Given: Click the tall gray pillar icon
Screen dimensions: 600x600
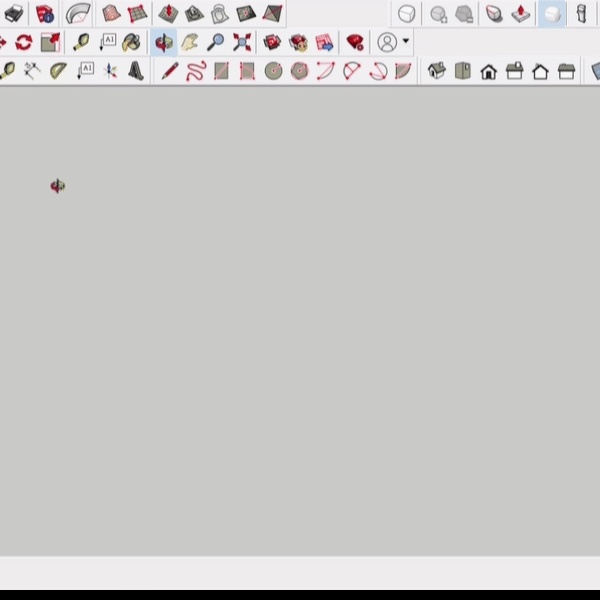Looking at the screenshot, I should tap(582, 14).
